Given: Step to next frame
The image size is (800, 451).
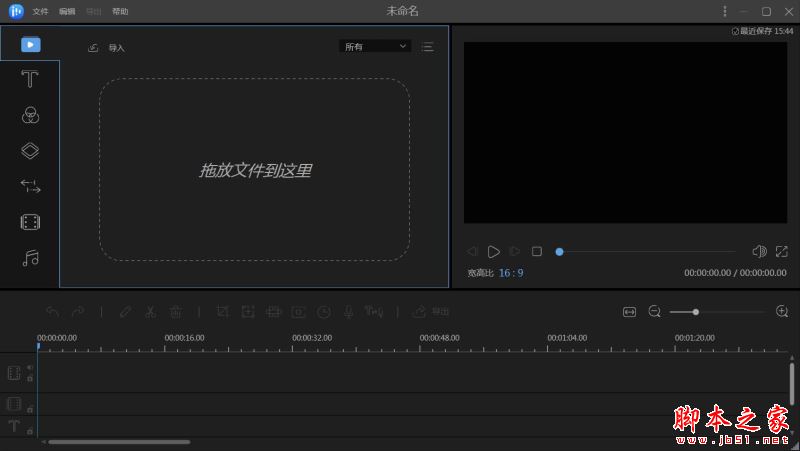Looking at the screenshot, I should (515, 251).
